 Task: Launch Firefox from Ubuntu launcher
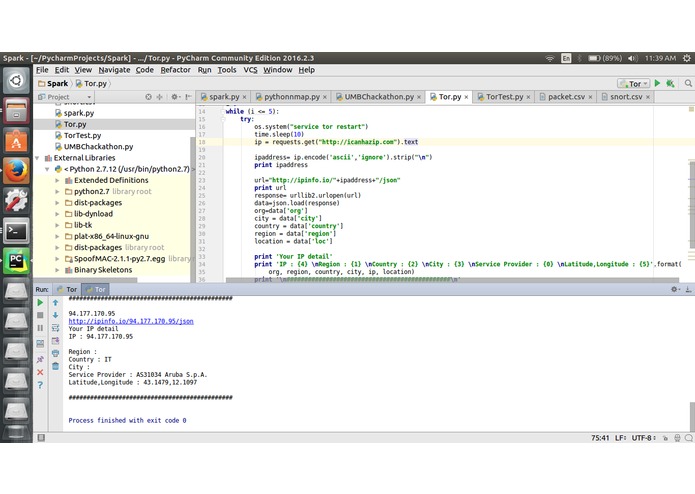(16, 171)
